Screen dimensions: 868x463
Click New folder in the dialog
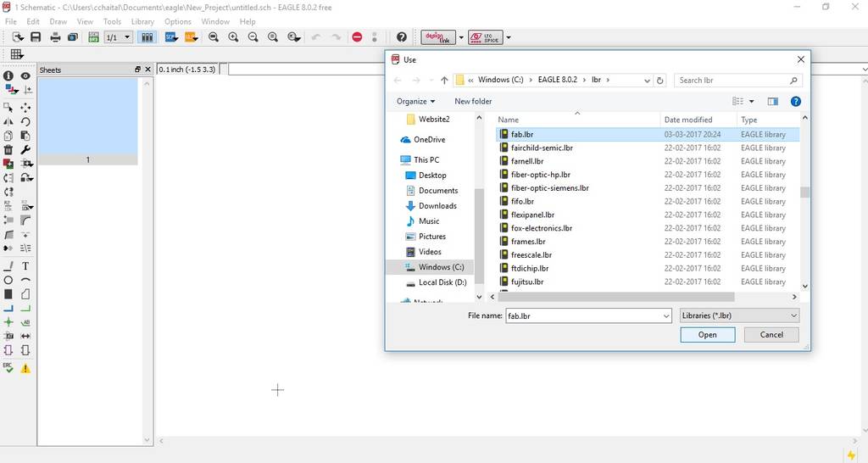pyautogui.click(x=473, y=102)
